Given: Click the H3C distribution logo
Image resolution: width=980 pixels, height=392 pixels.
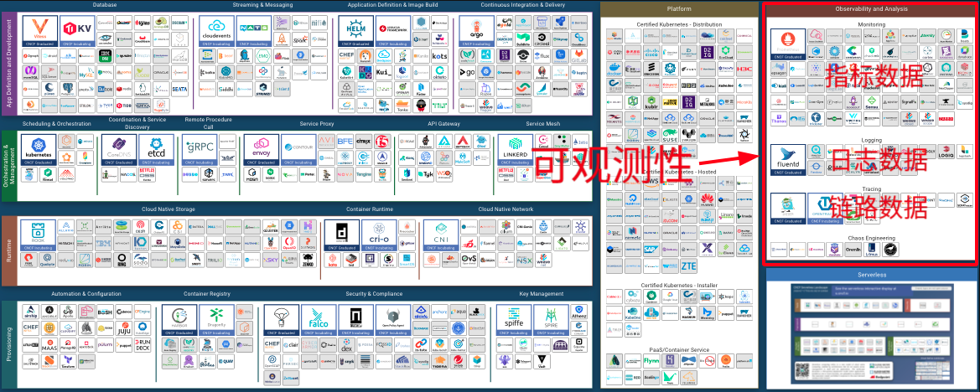Looking at the screenshot, I should (744, 69).
